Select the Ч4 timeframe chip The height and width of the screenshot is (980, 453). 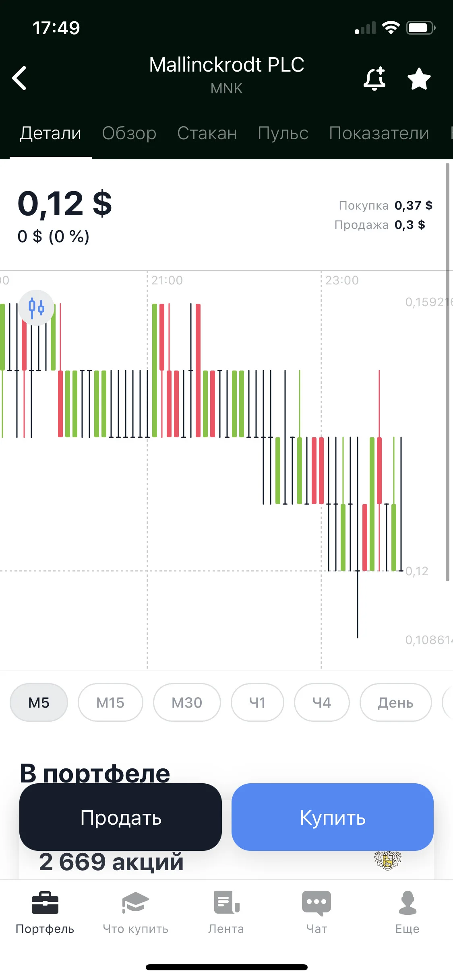[322, 702]
